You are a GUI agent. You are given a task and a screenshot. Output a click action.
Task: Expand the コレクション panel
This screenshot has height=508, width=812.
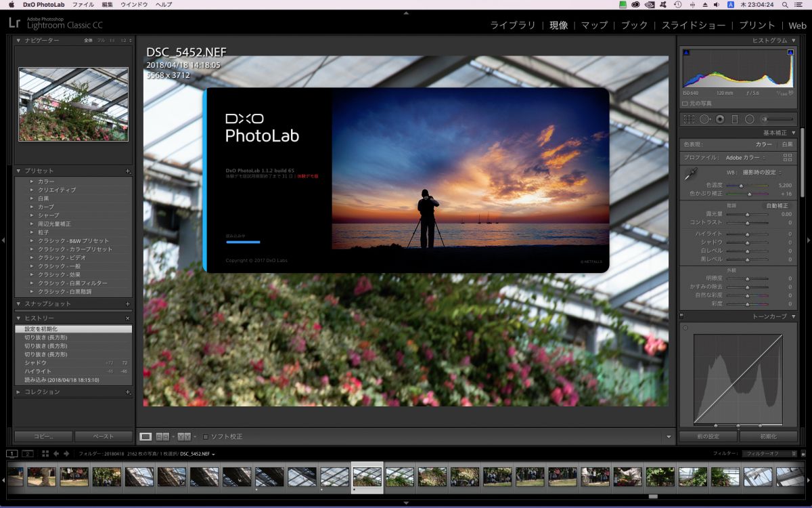click(19, 392)
